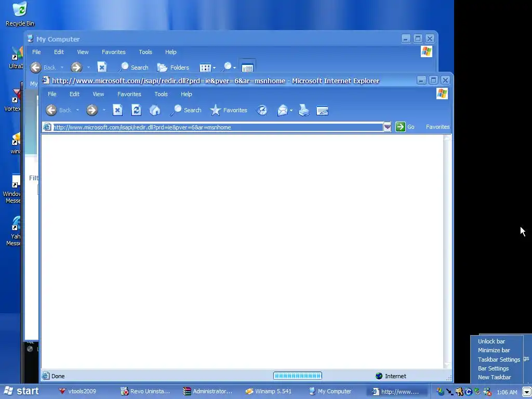532x399 pixels.
Task: Click the Start button
Action: pyautogui.click(x=21, y=391)
